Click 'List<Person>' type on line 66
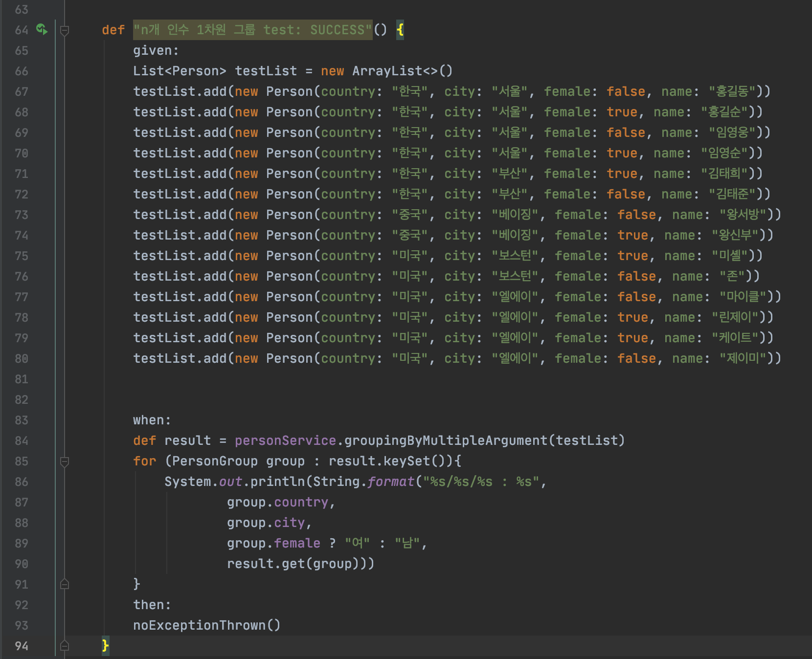812x659 pixels. pos(180,71)
